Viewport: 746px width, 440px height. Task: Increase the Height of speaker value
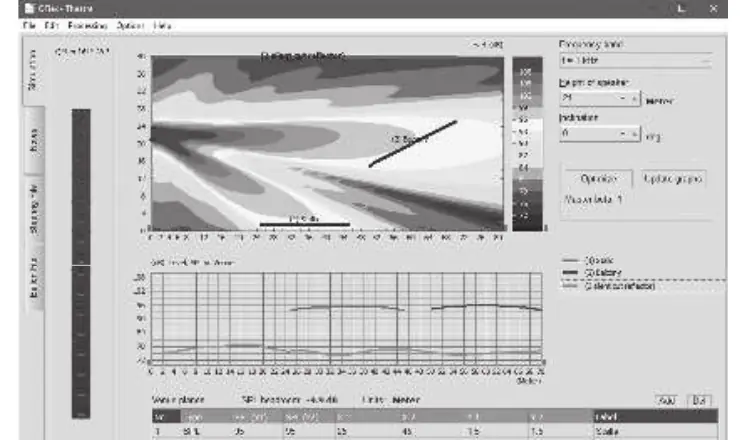[x=634, y=98]
